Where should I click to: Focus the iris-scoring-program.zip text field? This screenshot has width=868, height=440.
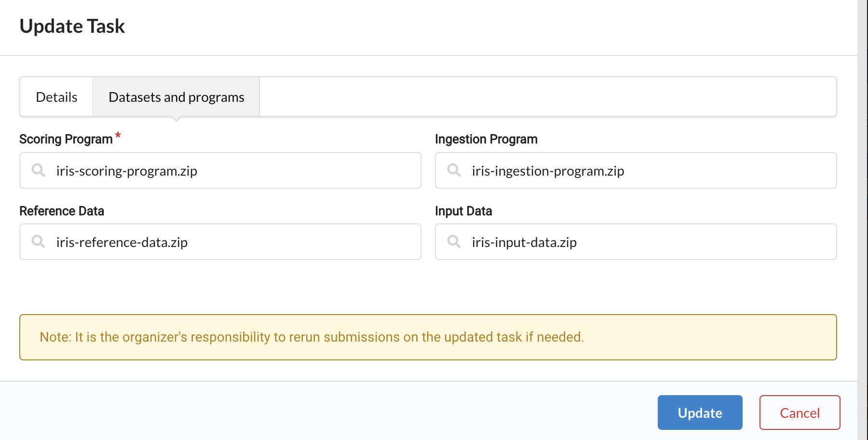pos(231,171)
